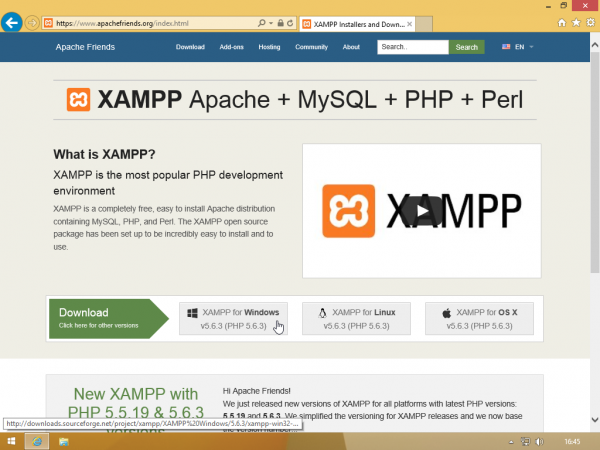Open File Explorer from the taskbar
The image size is (600, 450).
[64, 442]
